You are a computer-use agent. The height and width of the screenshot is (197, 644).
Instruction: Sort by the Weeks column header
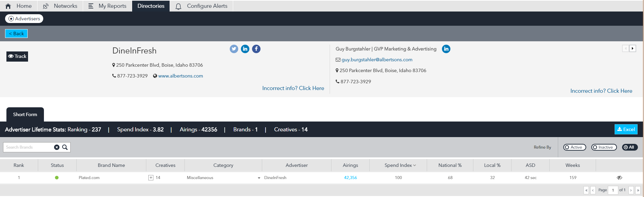pos(573,165)
